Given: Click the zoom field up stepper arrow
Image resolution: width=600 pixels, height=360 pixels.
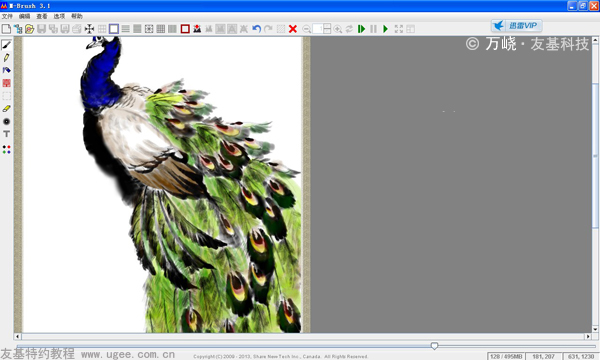Looking at the screenshot, I should coord(327,26).
